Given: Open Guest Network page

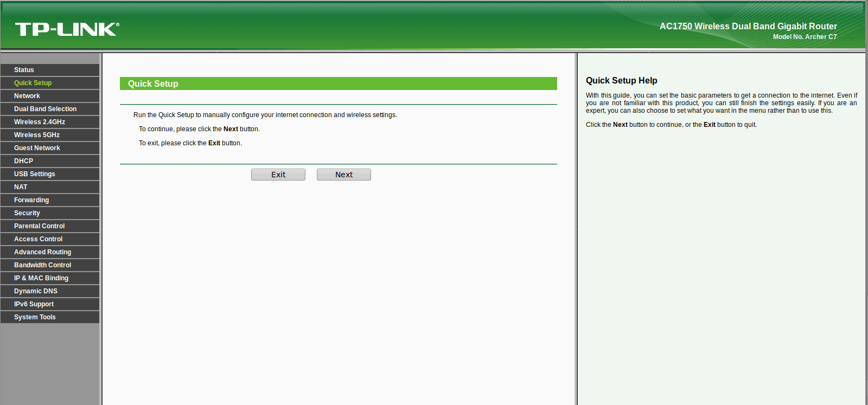Looking at the screenshot, I should [x=50, y=148].
